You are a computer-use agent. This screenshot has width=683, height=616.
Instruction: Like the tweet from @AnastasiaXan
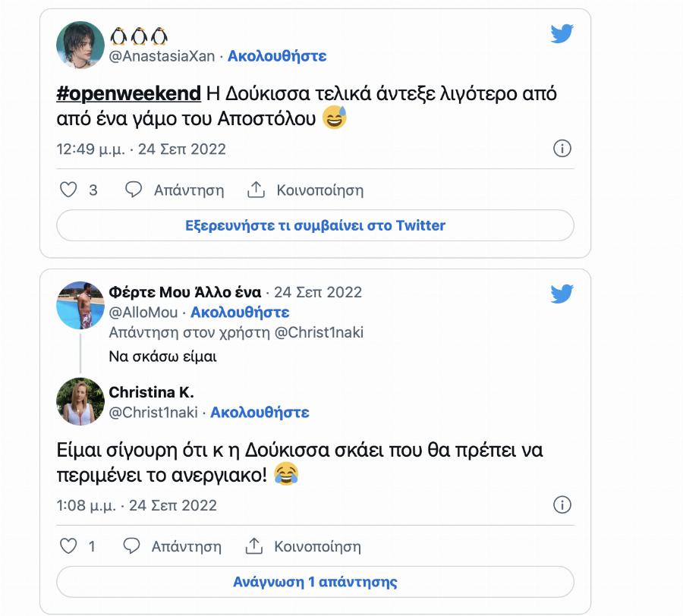coord(68,190)
